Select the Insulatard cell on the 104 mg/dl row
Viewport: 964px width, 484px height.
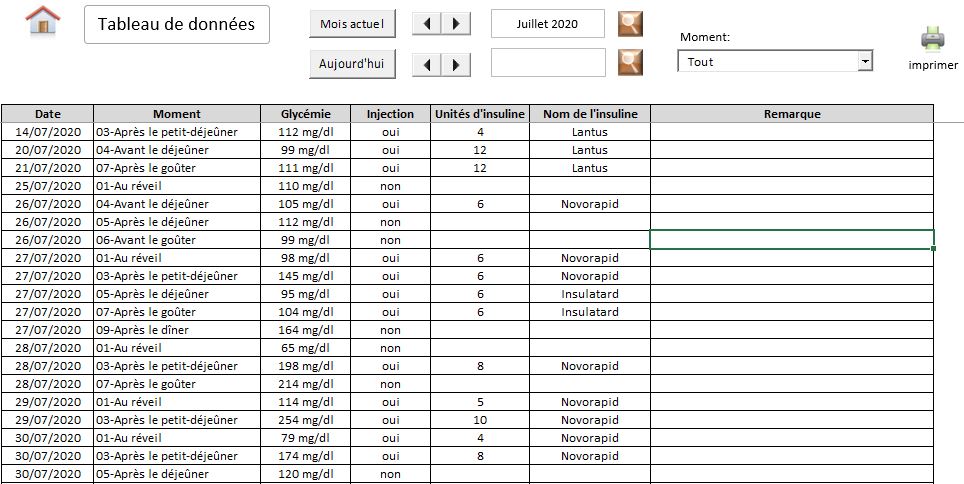(x=590, y=312)
